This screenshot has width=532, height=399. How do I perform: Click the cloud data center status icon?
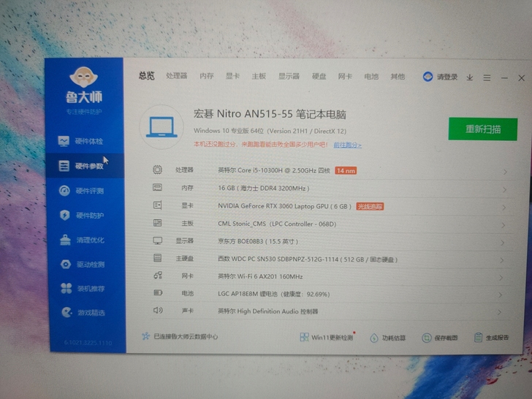146,336
